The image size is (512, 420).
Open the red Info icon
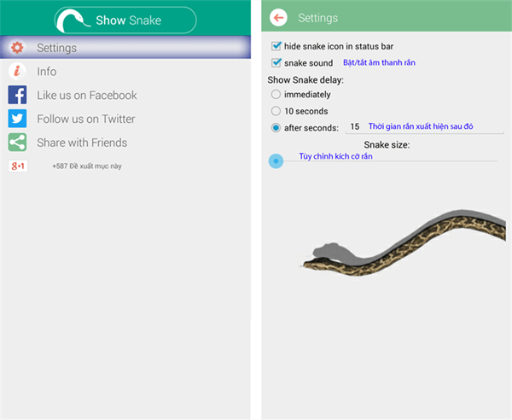tap(17, 71)
